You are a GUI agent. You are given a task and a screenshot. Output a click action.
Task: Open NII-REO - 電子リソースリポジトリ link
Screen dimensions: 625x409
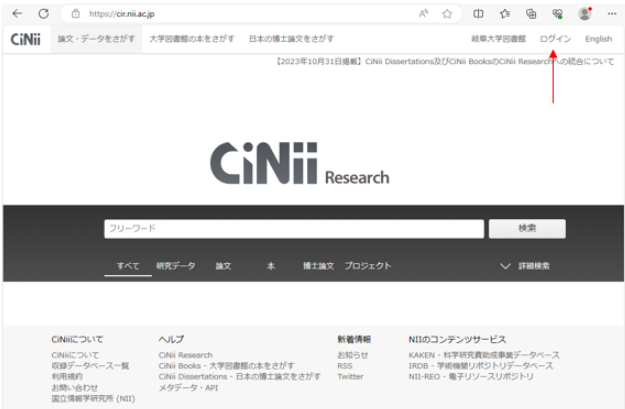471,376
